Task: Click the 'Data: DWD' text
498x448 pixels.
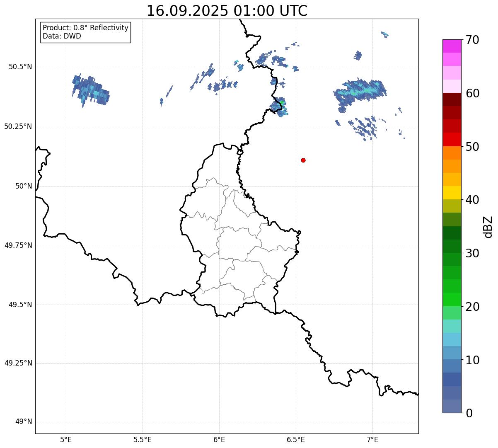Action: [62, 36]
